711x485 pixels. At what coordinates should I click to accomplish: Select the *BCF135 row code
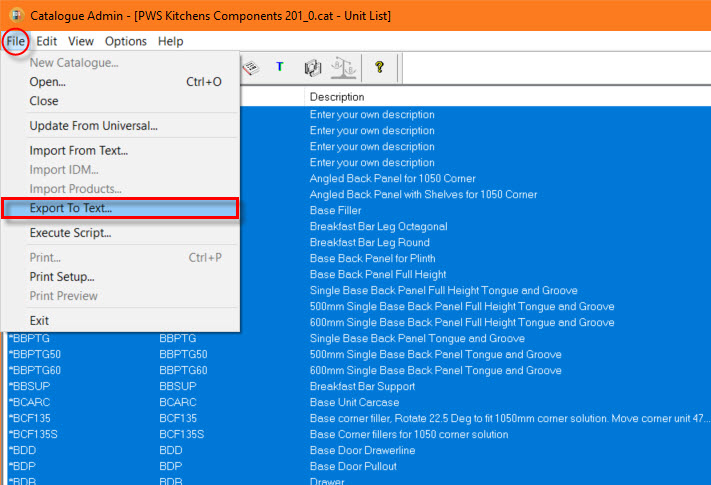click(x=30, y=418)
